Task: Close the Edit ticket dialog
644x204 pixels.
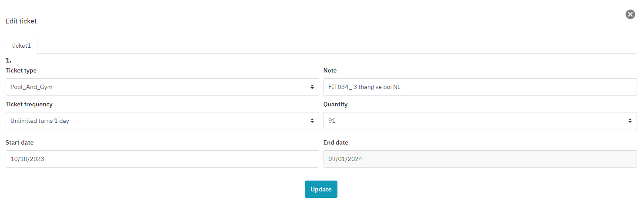Action: 630,14
